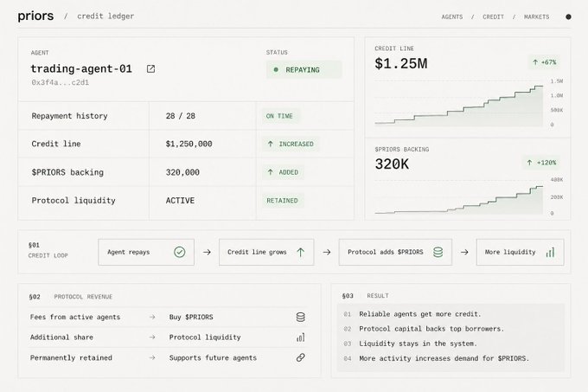Click the Supports future agents text
588x392 pixels.
[213, 357]
